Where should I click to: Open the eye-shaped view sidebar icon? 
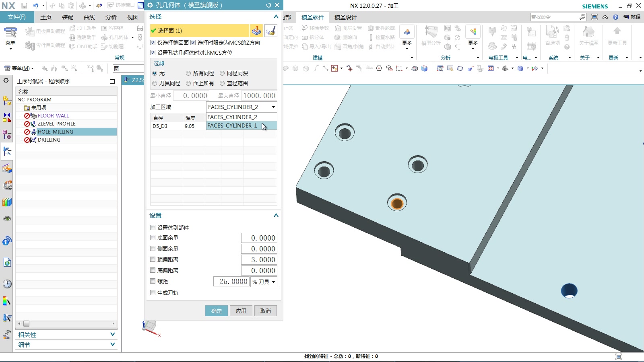click(x=7, y=219)
